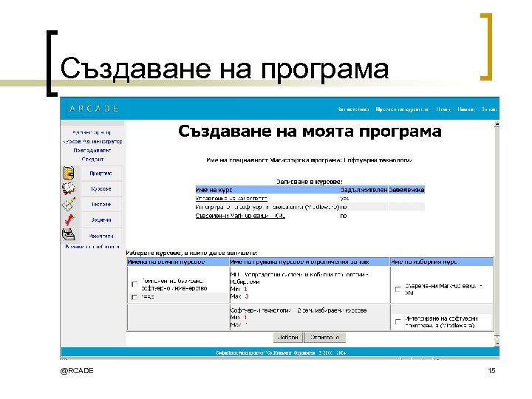Click the ARCADE logo in the header
The width and height of the screenshot is (532, 399).
click(x=94, y=109)
